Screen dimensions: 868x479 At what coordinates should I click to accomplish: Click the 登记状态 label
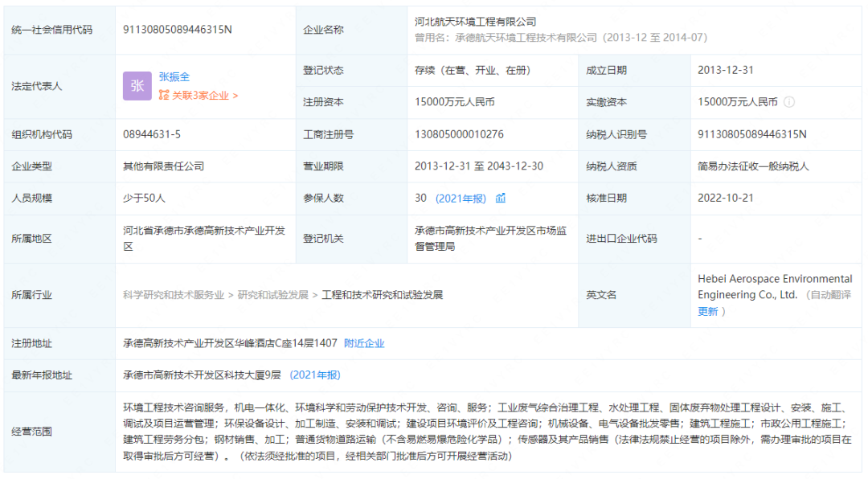[323, 71]
